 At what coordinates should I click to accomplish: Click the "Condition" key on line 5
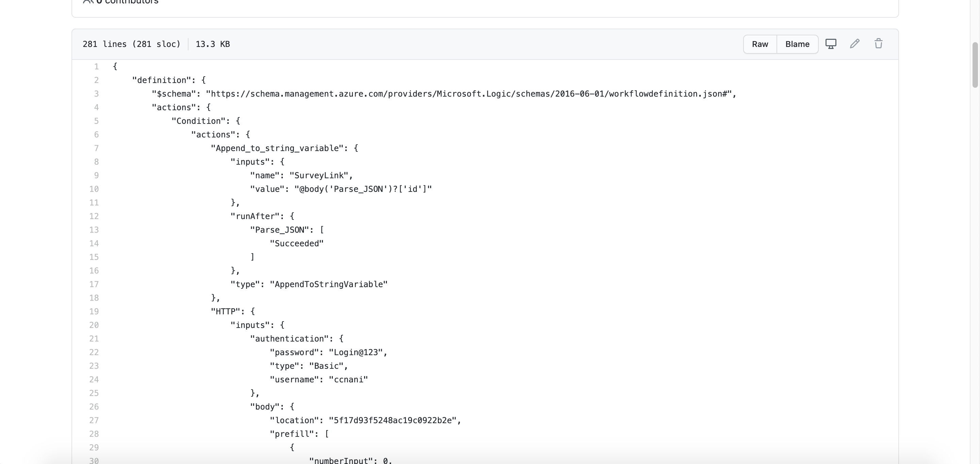(198, 121)
